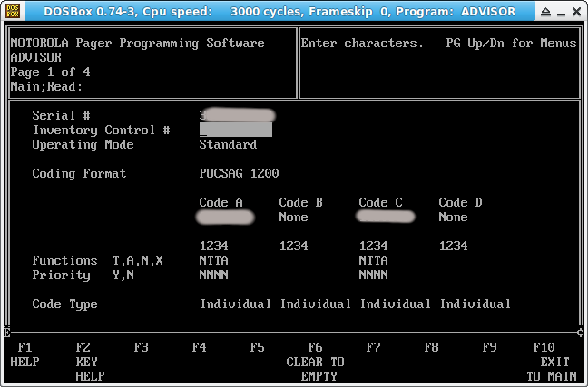Image resolution: width=588 pixels, height=387 pixels.
Task: Click the F4 function key label
Action: point(199,347)
